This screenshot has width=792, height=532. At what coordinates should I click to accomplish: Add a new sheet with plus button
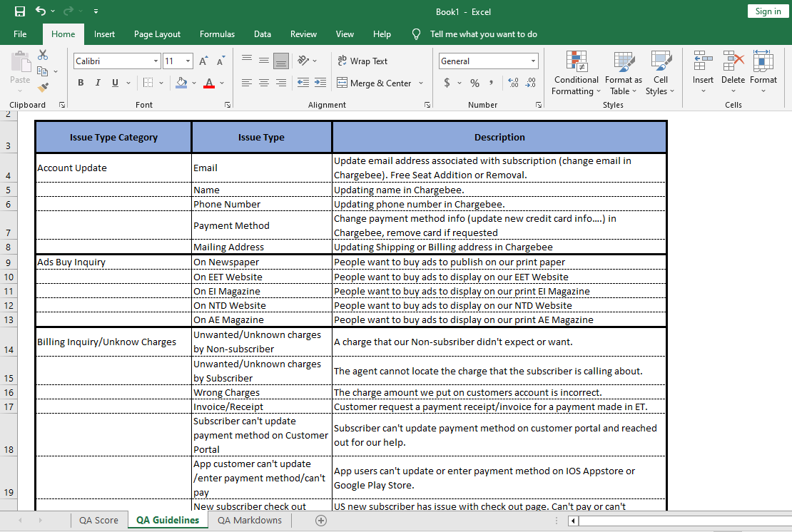(x=321, y=521)
